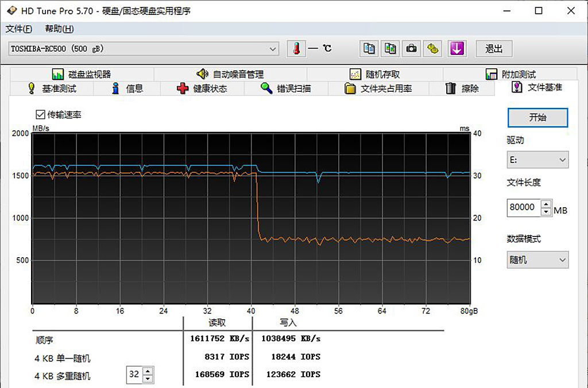
Task: Open the 数据模式 dropdown showing 随机
Action: click(537, 260)
